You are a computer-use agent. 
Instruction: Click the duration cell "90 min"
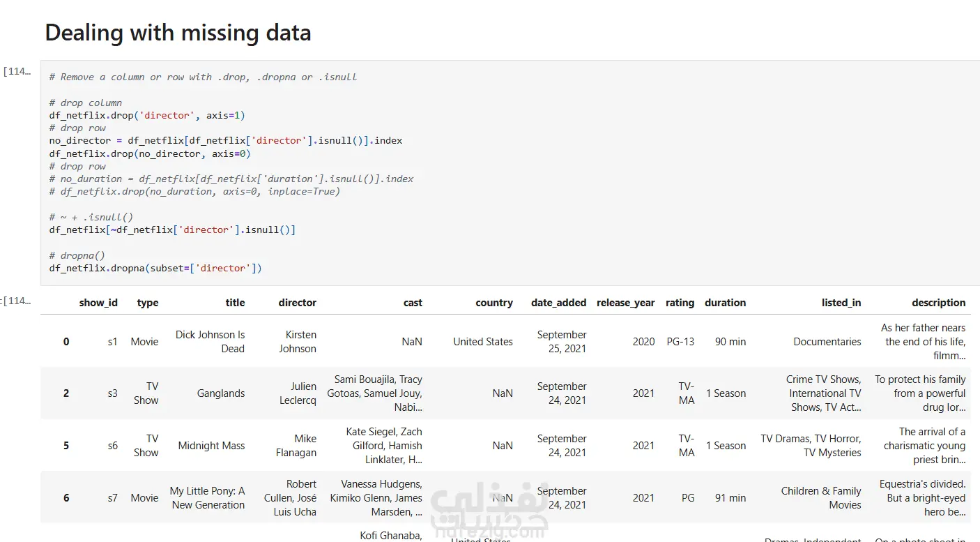coord(730,342)
